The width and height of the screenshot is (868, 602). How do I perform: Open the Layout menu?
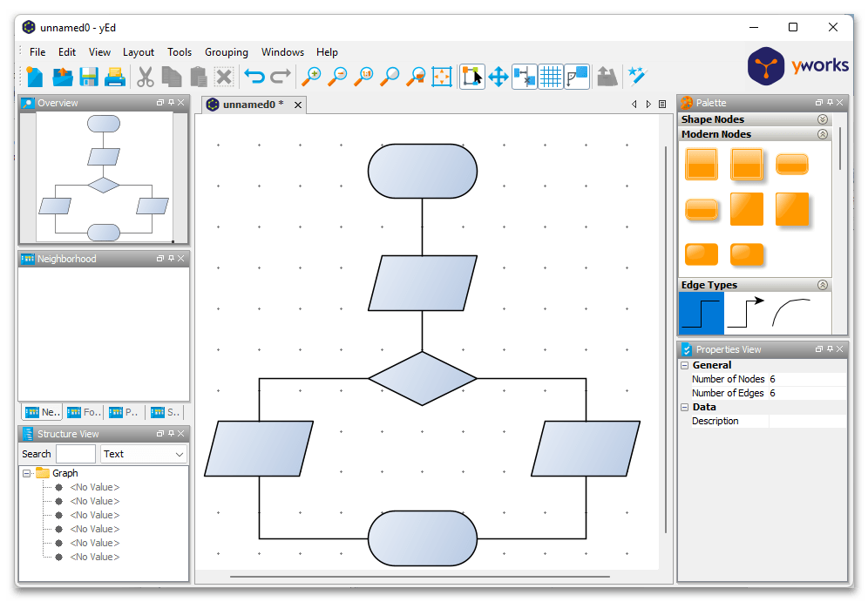(138, 52)
